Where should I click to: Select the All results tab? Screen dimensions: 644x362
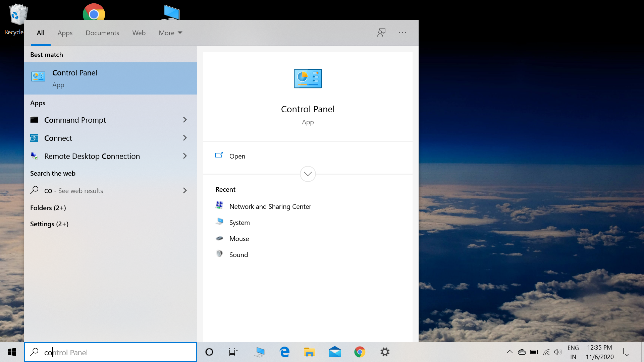pos(40,33)
